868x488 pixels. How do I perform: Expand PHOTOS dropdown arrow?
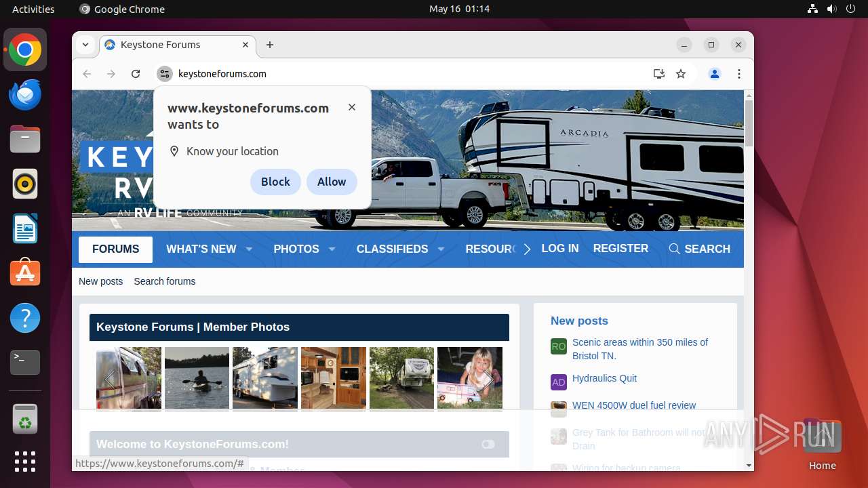coord(332,249)
